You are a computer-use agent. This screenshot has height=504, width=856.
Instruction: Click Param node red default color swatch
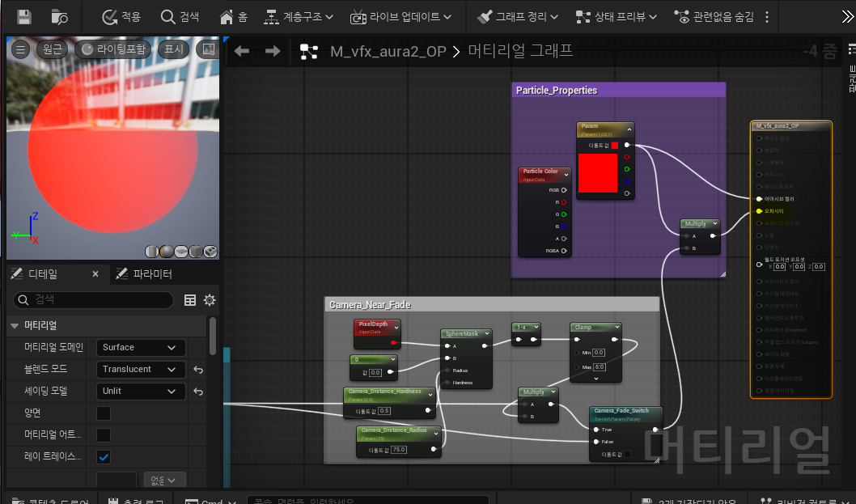pos(615,146)
